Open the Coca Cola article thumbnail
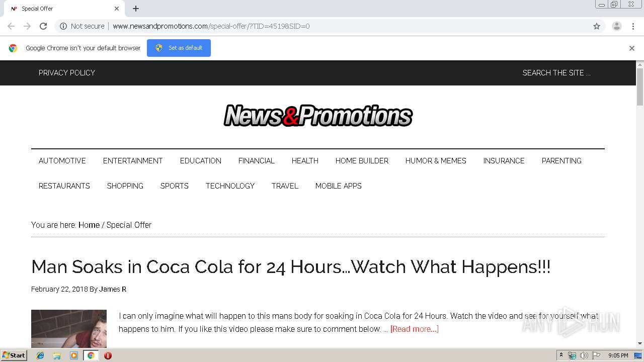 click(69, 329)
